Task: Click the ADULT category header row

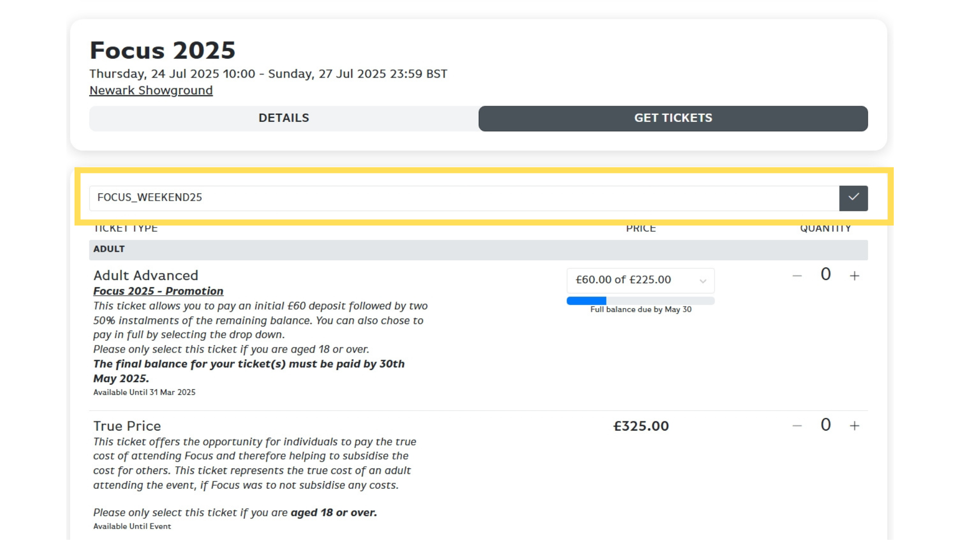Action: pos(478,250)
